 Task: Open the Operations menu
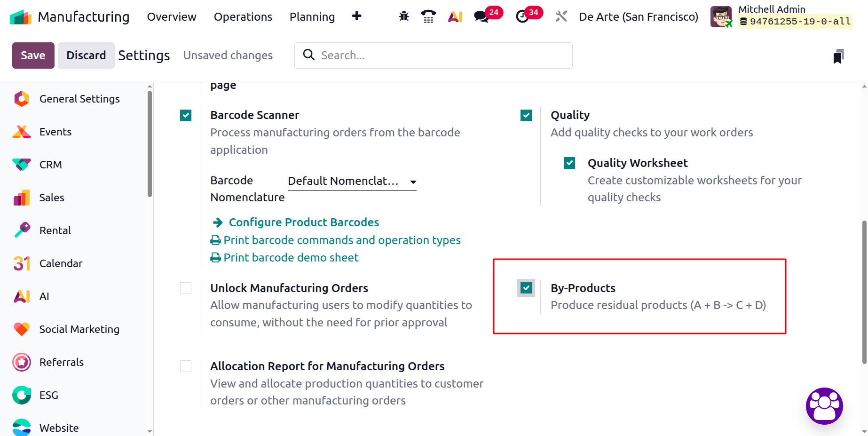[243, 17]
